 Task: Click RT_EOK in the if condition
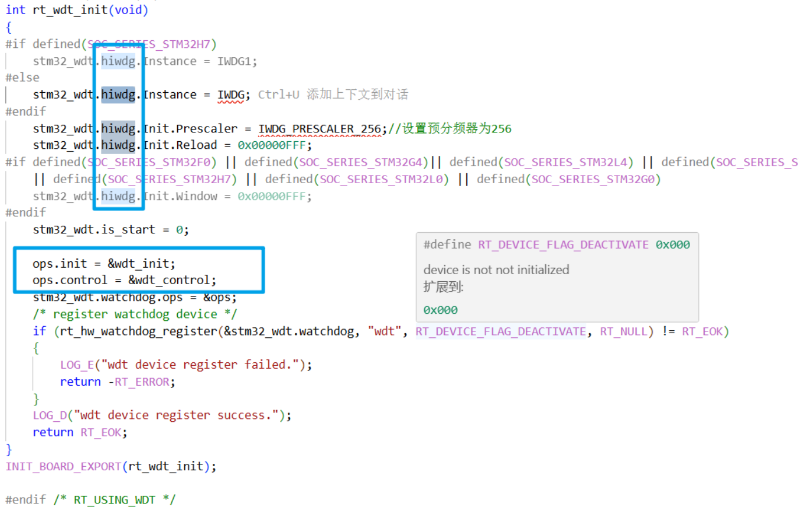pos(702,331)
